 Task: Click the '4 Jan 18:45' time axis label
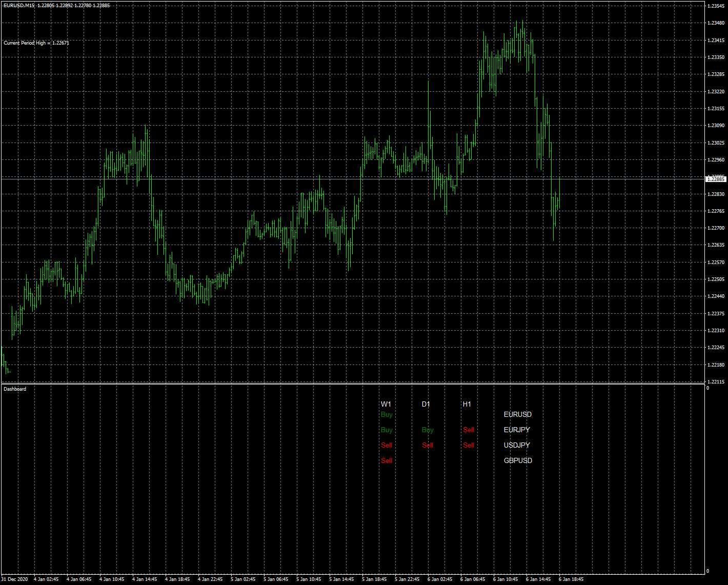pyautogui.click(x=177, y=579)
